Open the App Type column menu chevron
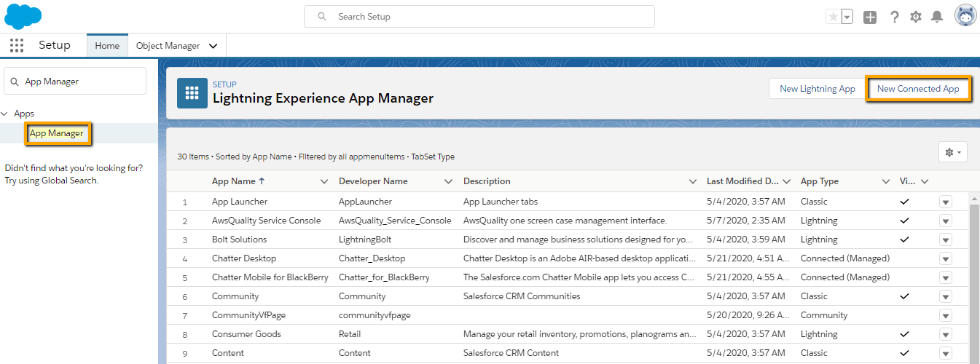The height and width of the screenshot is (364, 980). pos(886,181)
